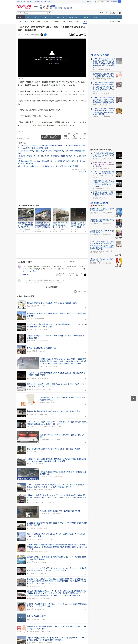Viewport: 138px width, 644px height.
Task: Click the なるほど reaction on comment
Action: pos(67,275)
